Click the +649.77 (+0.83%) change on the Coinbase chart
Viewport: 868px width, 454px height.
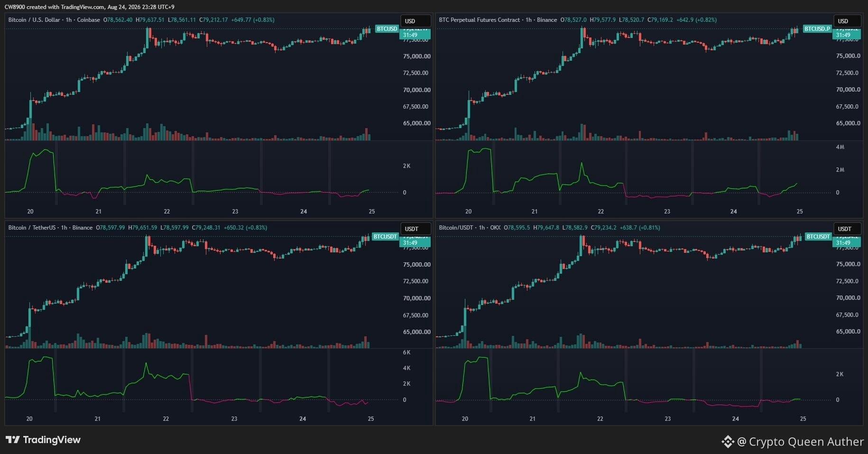(253, 20)
